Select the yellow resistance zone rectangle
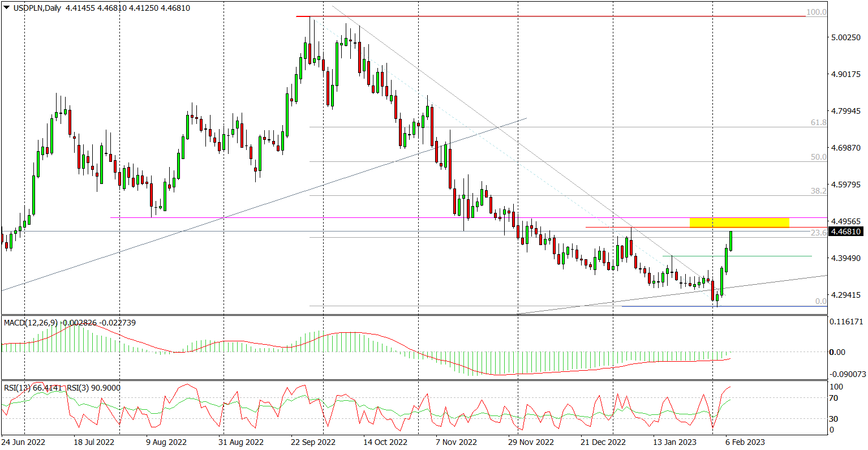Screen dimensions: 868x450 (x=739, y=222)
